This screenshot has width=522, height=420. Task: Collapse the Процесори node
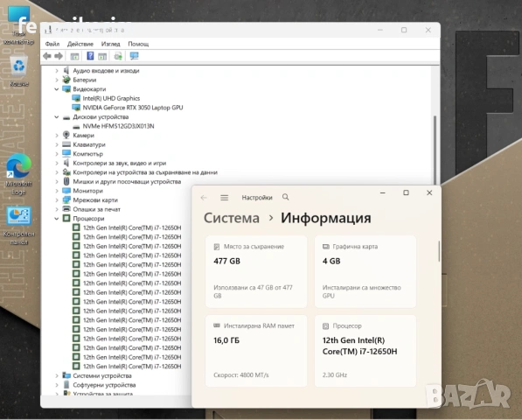click(x=57, y=219)
